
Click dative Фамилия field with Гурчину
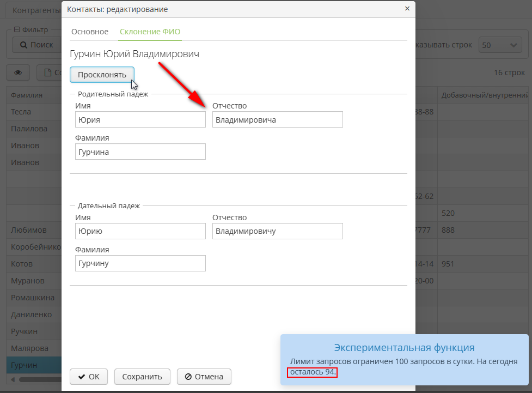[x=140, y=263]
